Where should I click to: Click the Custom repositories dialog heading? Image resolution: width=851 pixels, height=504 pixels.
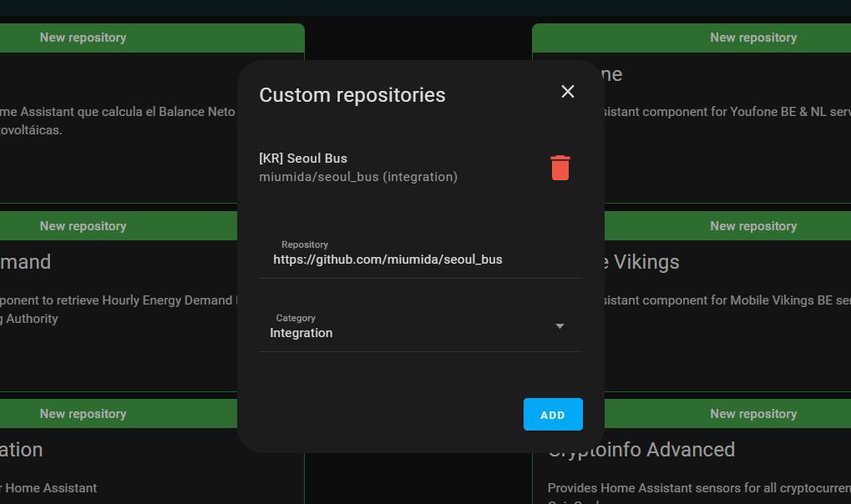(352, 95)
